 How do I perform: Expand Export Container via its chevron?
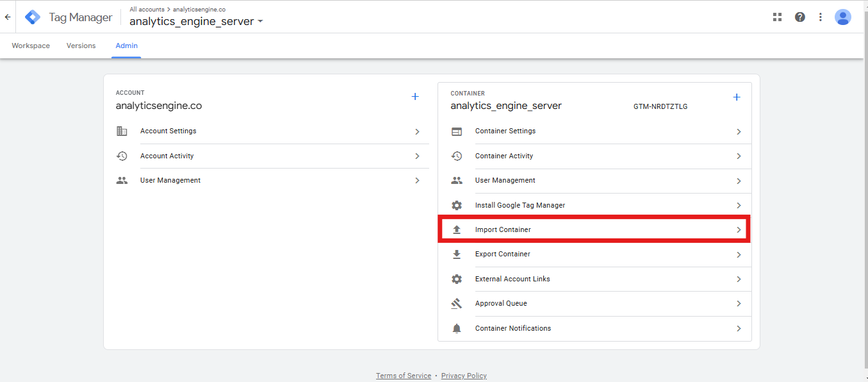click(x=739, y=254)
